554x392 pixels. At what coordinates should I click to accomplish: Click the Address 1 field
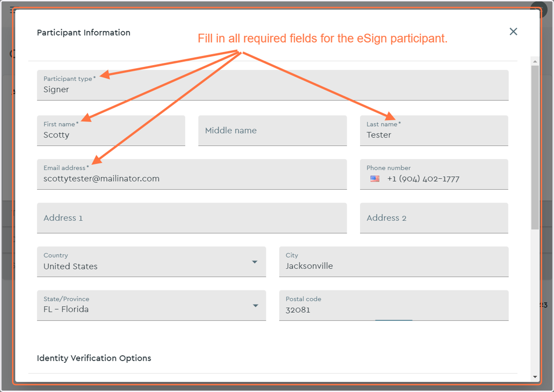(192, 218)
